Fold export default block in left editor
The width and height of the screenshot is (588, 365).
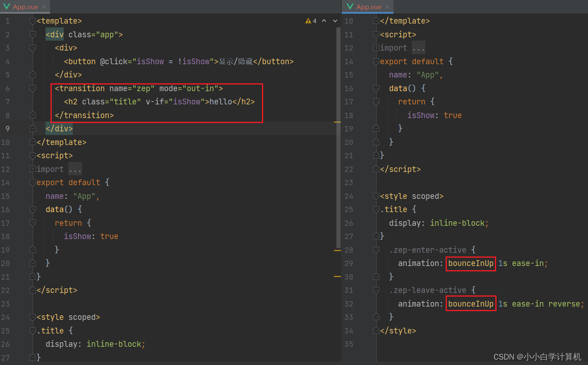33,183
